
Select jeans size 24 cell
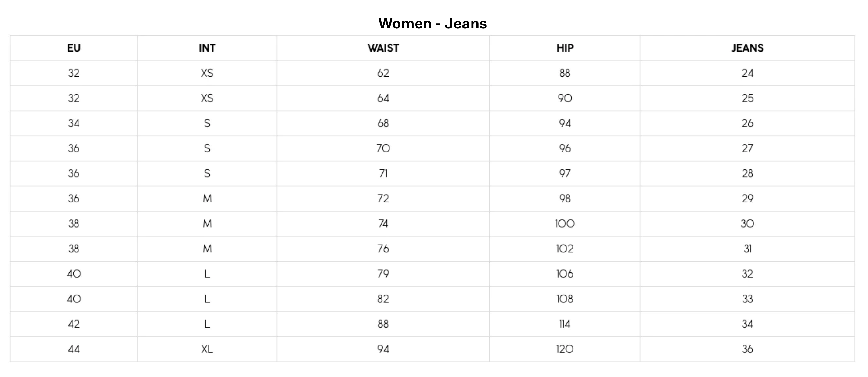click(747, 73)
